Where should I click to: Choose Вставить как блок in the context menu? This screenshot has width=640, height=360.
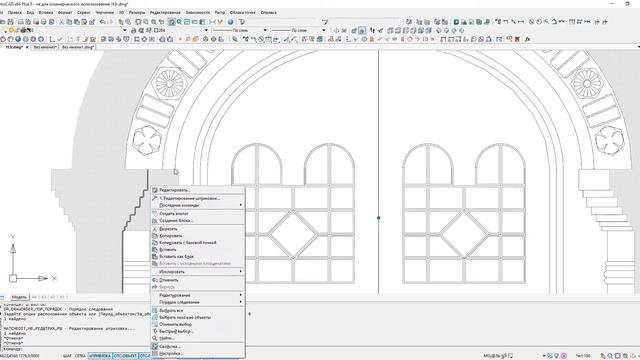(x=198, y=256)
